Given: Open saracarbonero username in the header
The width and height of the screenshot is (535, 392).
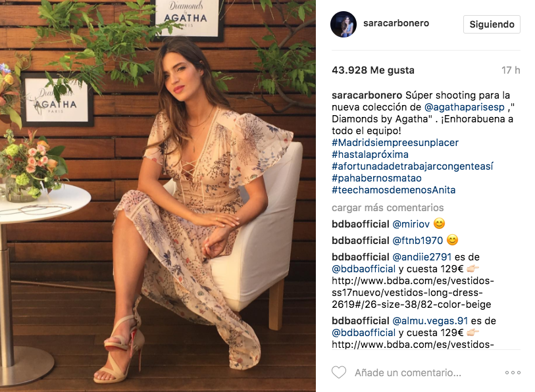Looking at the screenshot, I should click(396, 23).
